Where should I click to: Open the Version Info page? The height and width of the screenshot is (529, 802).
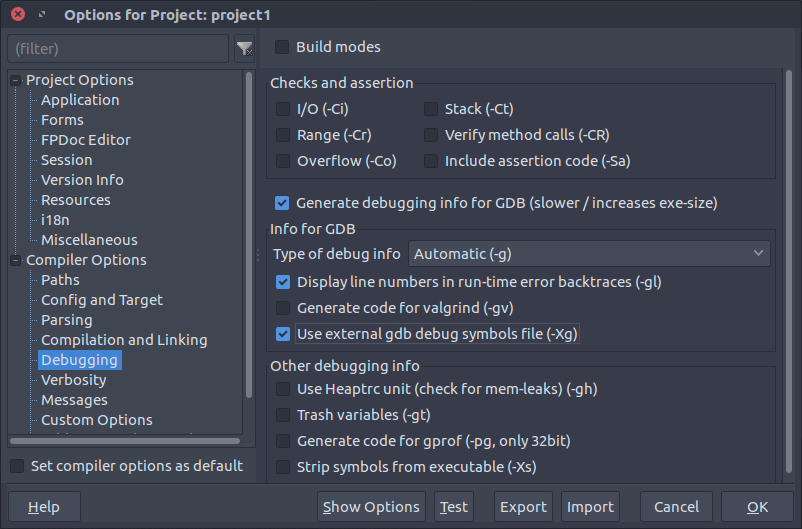[x=82, y=180]
